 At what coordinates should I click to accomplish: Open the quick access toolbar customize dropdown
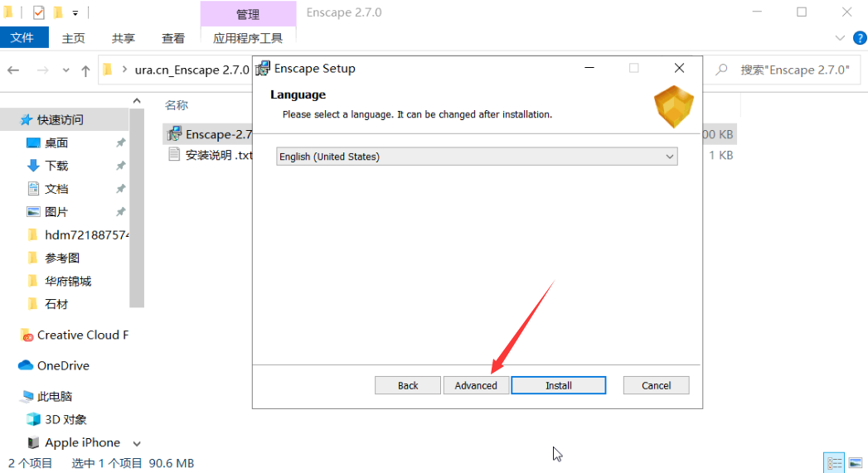(75, 12)
